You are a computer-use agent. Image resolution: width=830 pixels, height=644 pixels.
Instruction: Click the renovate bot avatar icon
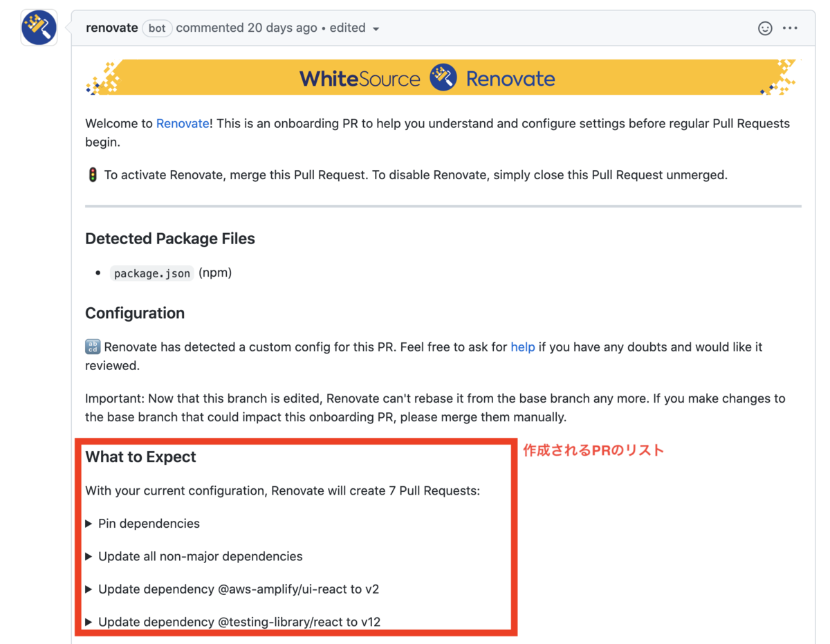click(39, 28)
